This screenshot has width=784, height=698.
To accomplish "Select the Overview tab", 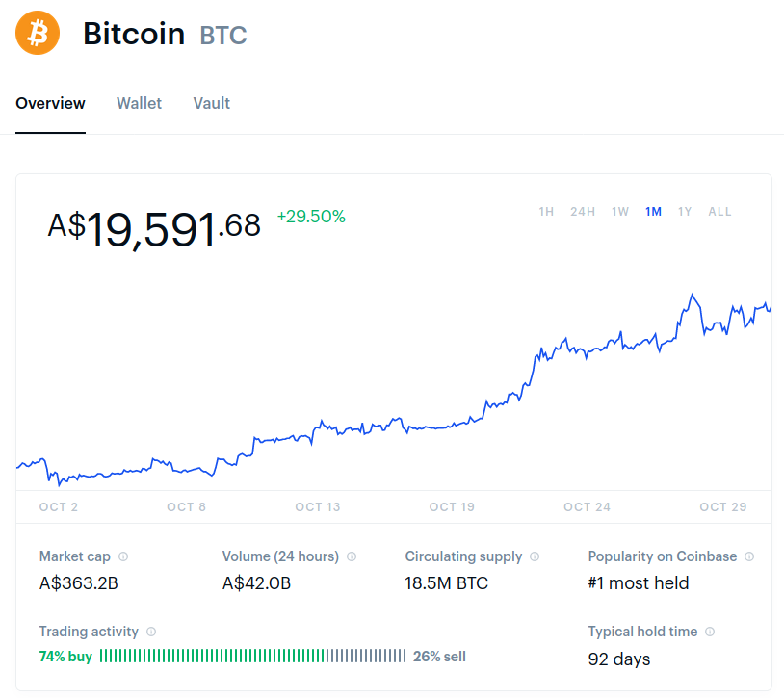I will [50, 103].
